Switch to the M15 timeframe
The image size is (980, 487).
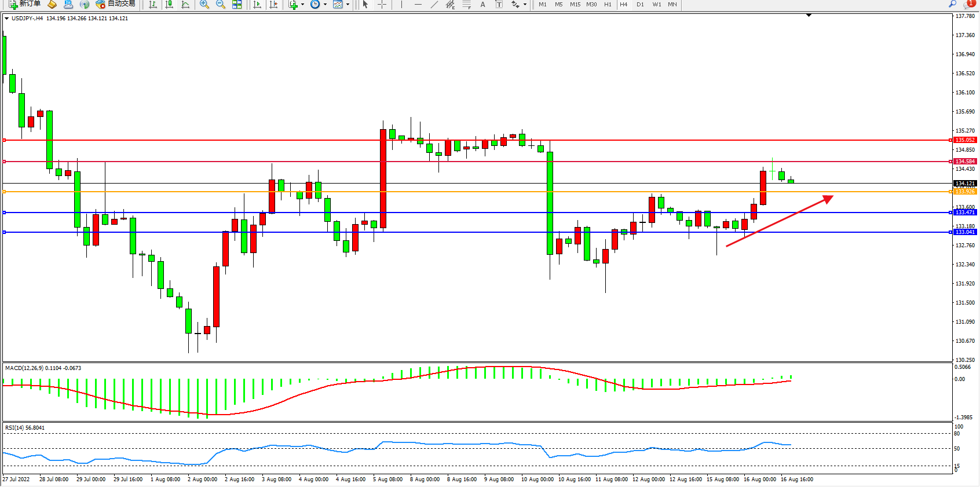(575, 5)
